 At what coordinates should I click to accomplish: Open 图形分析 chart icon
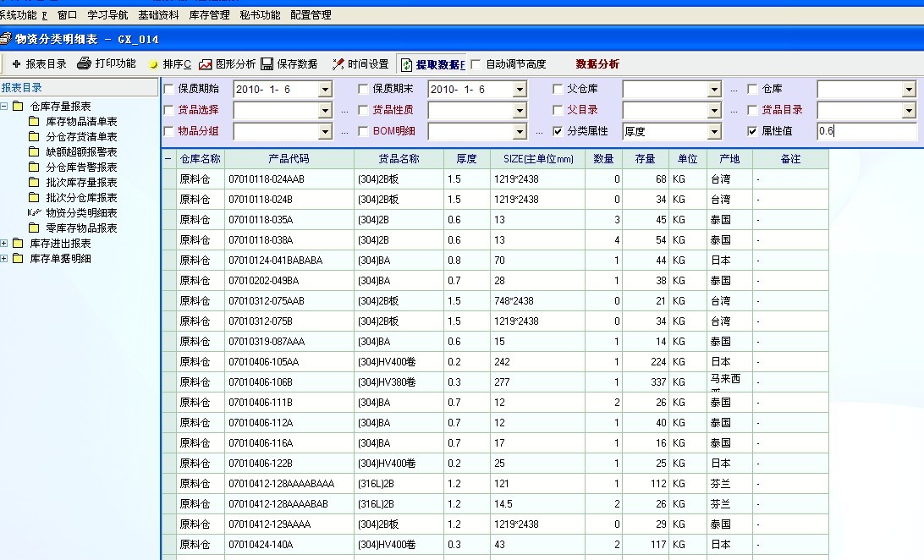click(206, 64)
